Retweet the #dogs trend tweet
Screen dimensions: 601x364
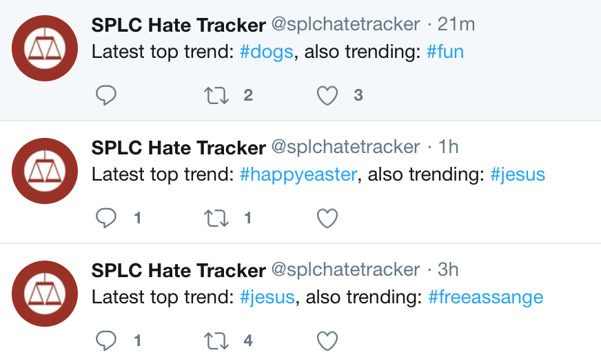(x=217, y=96)
